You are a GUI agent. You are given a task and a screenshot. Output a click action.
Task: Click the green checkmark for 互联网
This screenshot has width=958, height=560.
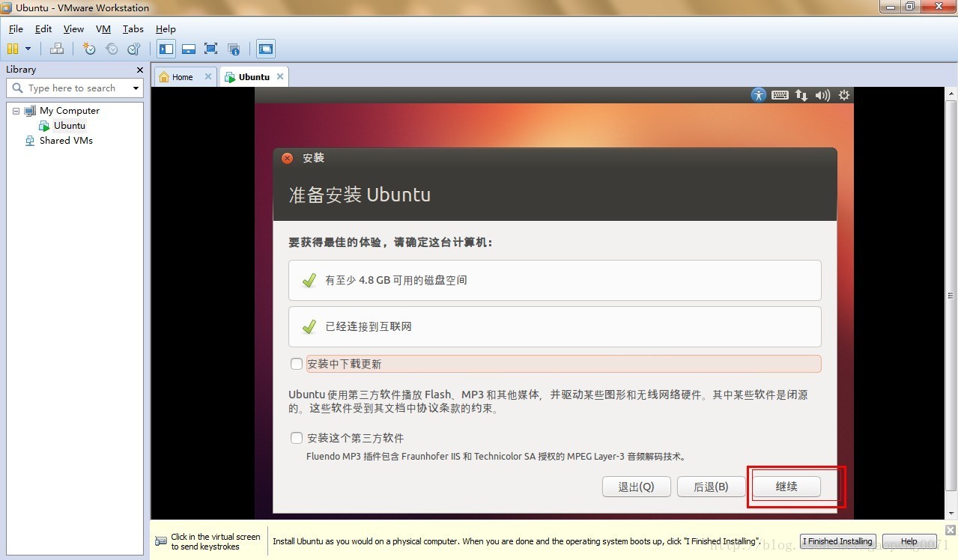(309, 326)
